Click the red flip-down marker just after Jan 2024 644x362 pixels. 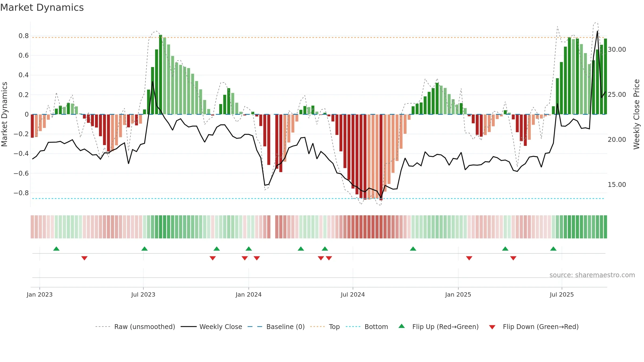coord(257,258)
